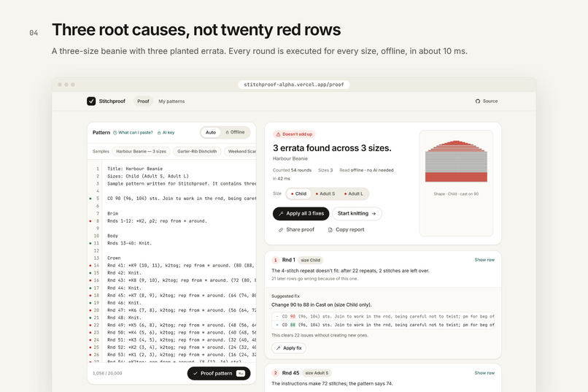This screenshot has width=588, height=392.
Task: Click the 'size Child' tag on Rnd 1
Action: coord(311,260)
